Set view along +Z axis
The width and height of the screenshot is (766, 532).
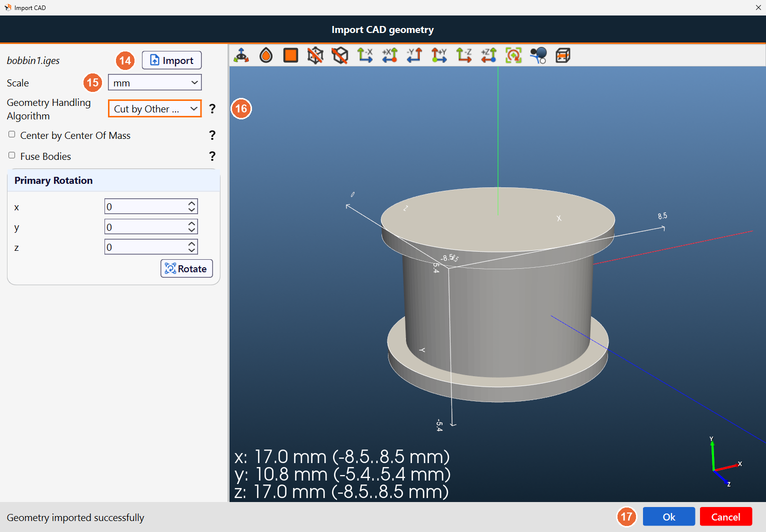point(488,55)
